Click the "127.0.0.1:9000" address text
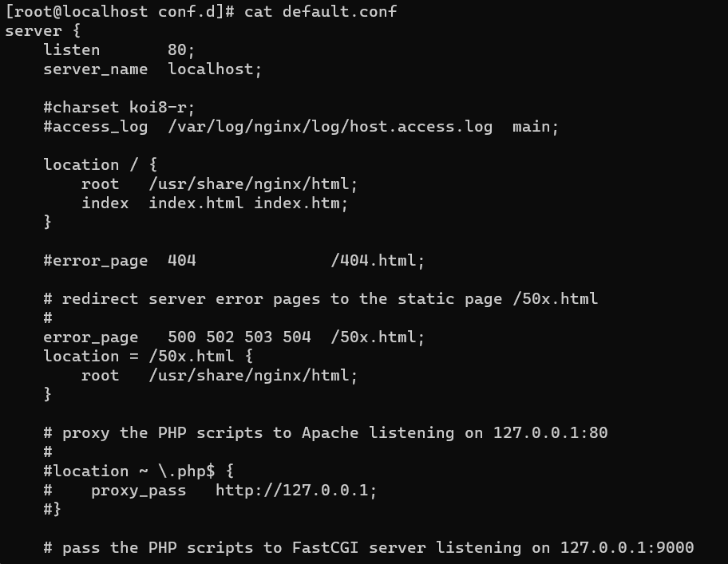The height and width of the screenshot is (564, 728). (627, 547)
